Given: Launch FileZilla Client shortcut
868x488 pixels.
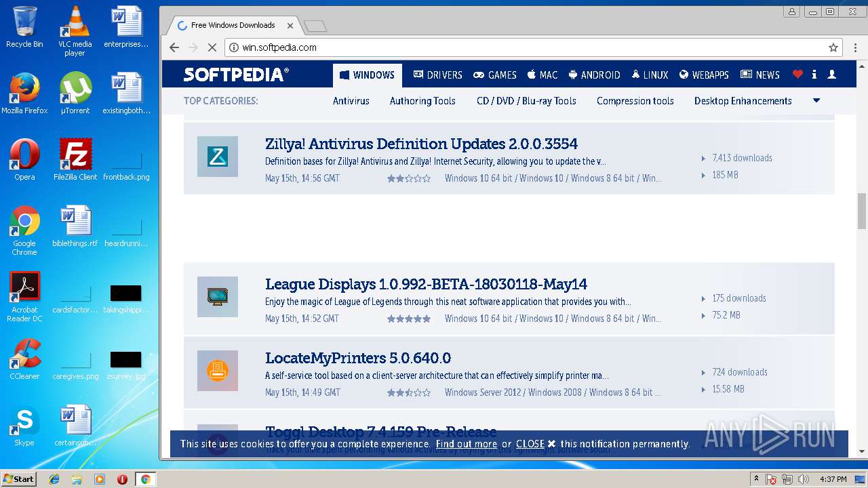Looking at the screenshot, I should [x=75, y=160].
